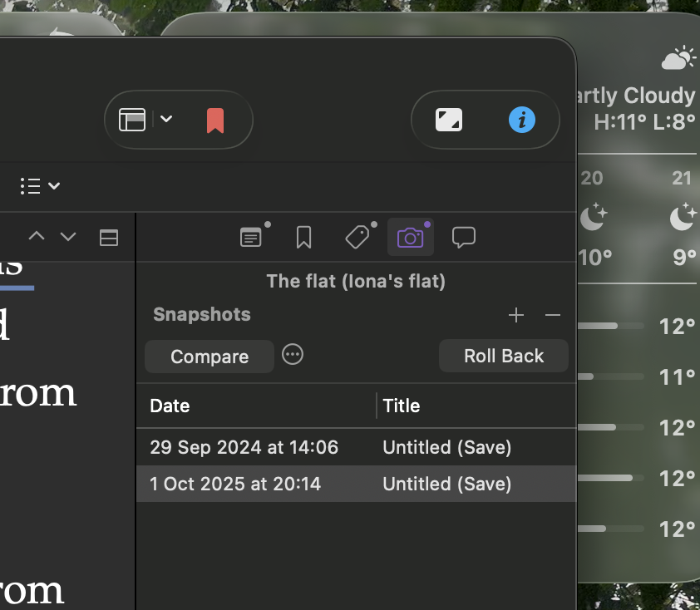Toggle the editor split view
The height and width of the screenshot is (610, 700).
(108, 238)
